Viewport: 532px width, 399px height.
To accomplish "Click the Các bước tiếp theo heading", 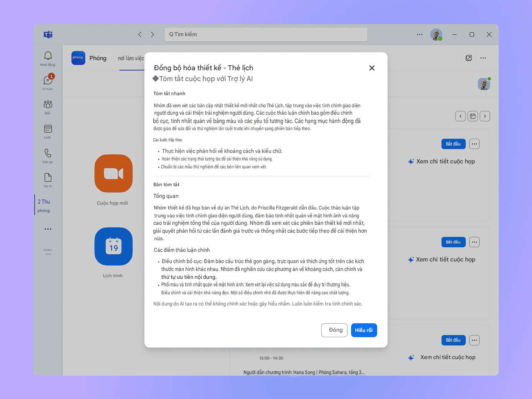I will [x=167, y=140].
